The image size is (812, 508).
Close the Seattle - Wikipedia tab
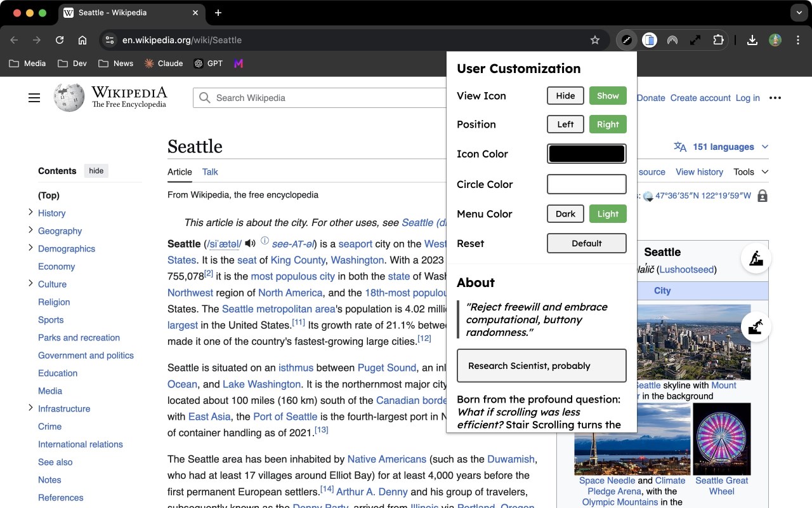(196, 13)
